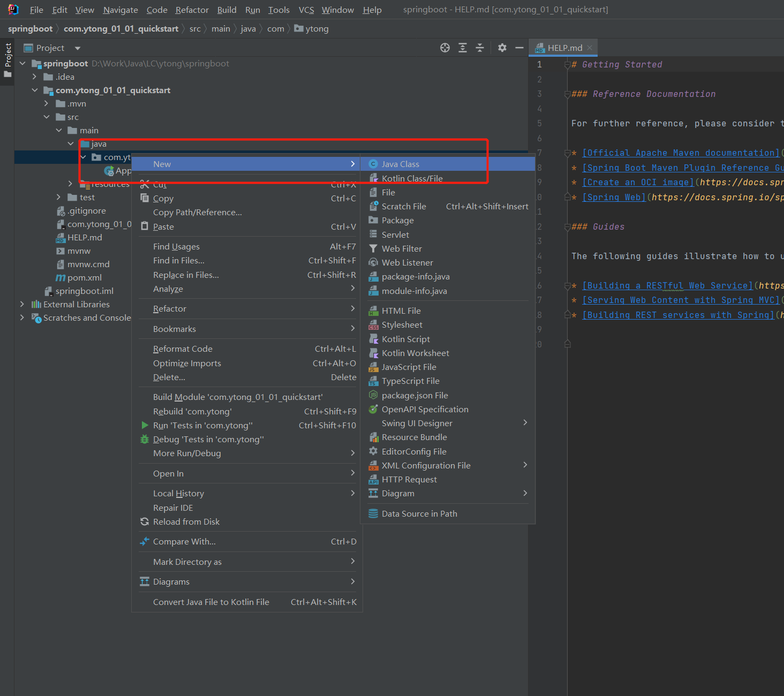Viewport: 784px width, 696px height.
Task: Choose Scratch File in New submenu
Action: click(448, 206)
